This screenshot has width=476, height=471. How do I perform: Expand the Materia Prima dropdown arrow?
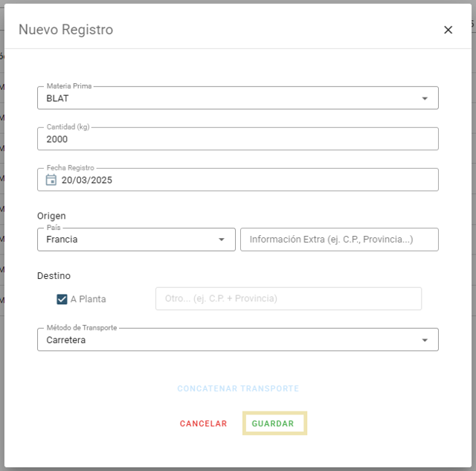pyautogui.click(x=425, y=98)
